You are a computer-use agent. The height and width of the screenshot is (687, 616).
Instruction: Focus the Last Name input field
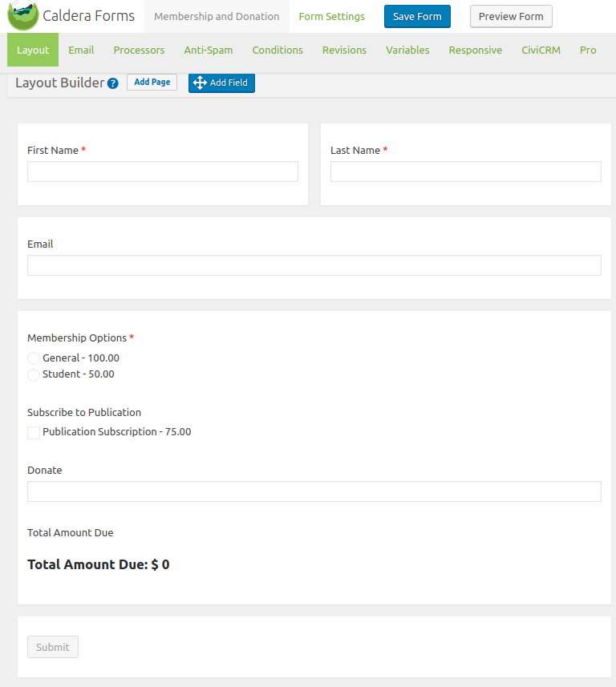466,172
